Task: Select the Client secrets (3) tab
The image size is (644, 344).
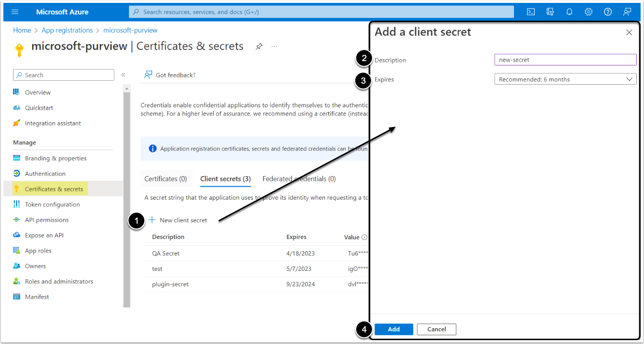Action: coord(226,179)
